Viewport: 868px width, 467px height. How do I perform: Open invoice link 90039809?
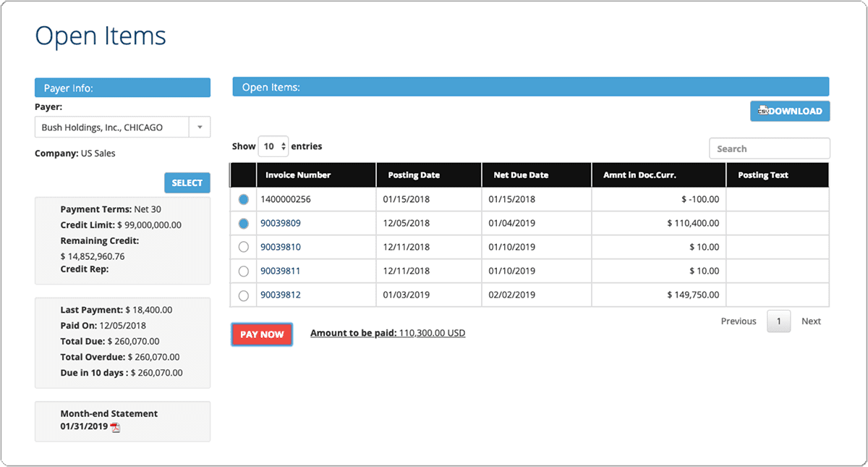[x=281, y=223]
